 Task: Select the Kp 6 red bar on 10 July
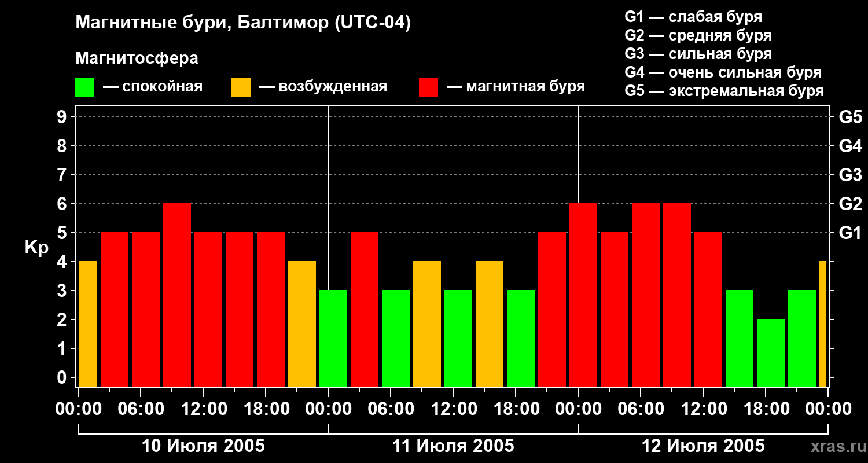click(177, 295)
